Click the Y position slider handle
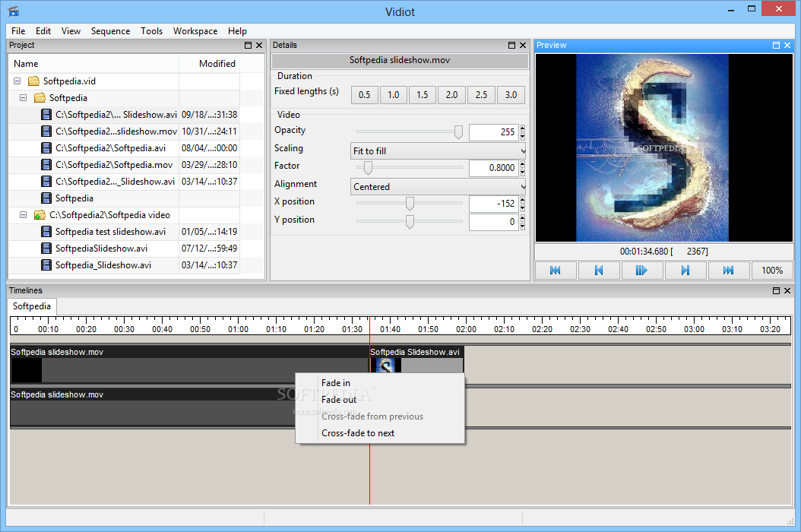Screen dimensions: 801x532 [x=410, y=222]
